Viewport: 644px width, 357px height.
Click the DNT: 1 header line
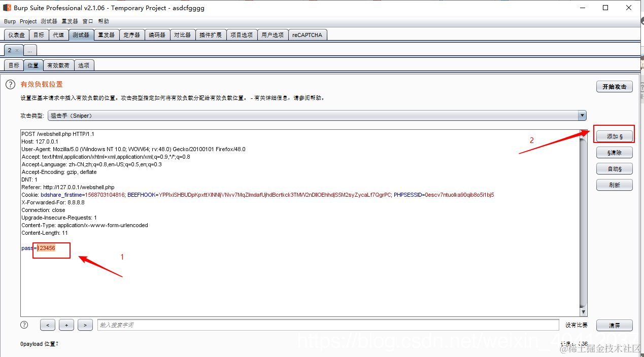click(x=29, y=180)
